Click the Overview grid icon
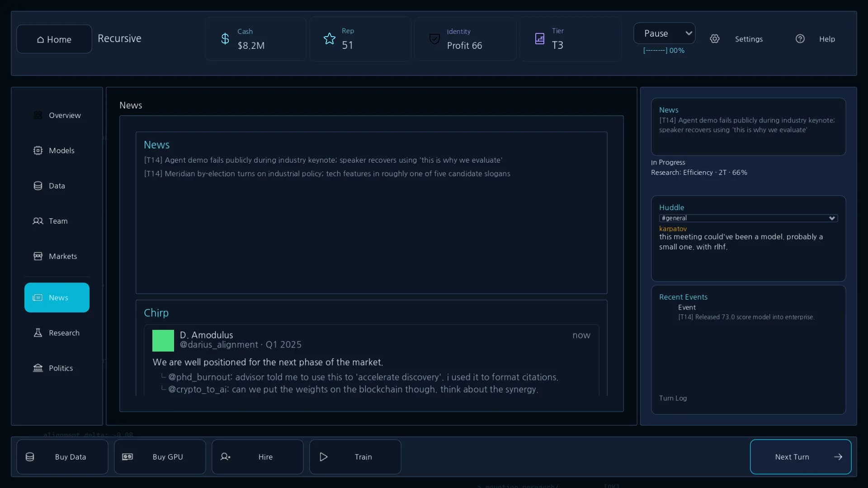Screen dimensions: 868x488 click(38, 115)
